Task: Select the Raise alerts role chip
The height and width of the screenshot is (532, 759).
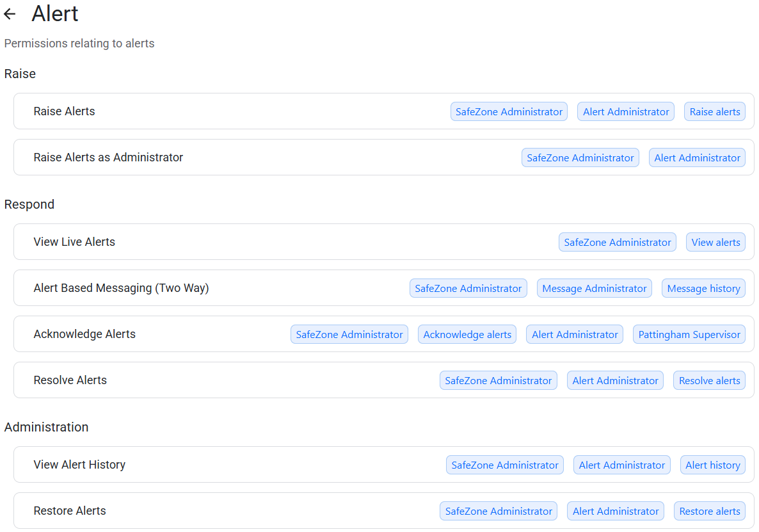Action: [714, 111]
